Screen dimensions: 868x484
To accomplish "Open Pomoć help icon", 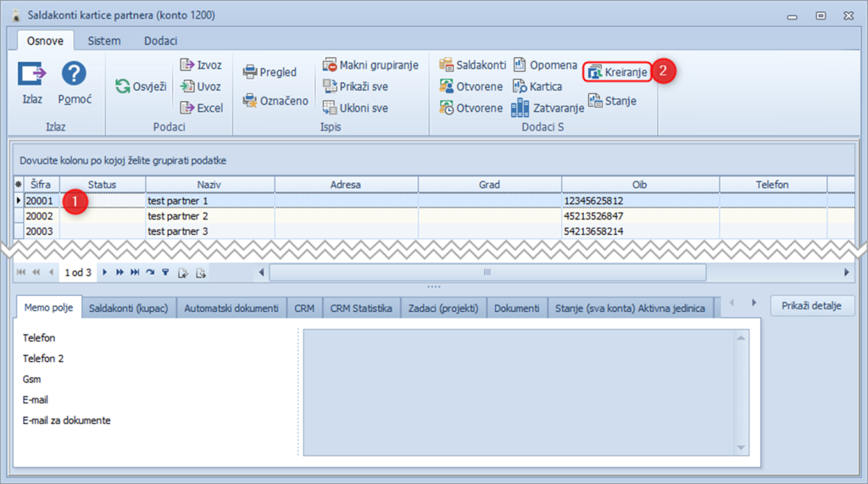I will coord(75,75).
